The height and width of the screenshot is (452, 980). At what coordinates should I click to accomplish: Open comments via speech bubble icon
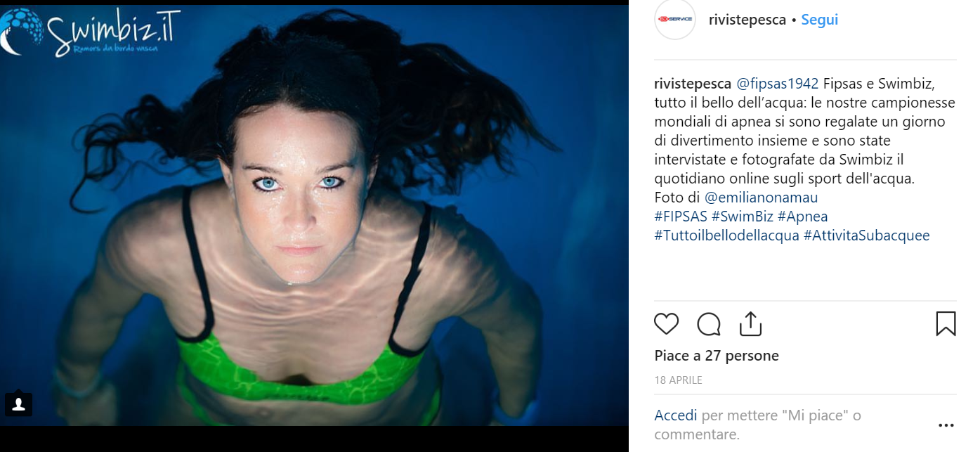[709, 324]
